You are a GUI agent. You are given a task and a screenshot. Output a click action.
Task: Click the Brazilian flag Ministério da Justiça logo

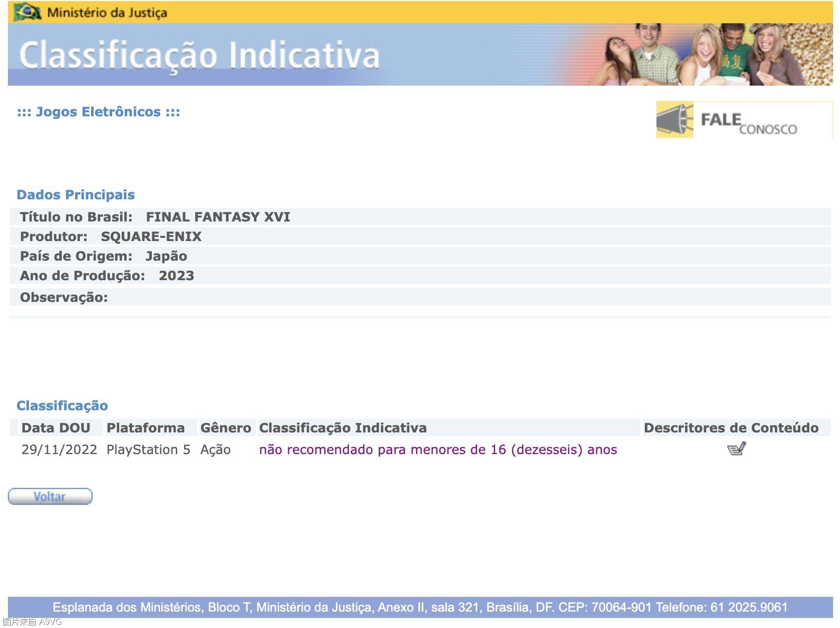coord(28,12)
